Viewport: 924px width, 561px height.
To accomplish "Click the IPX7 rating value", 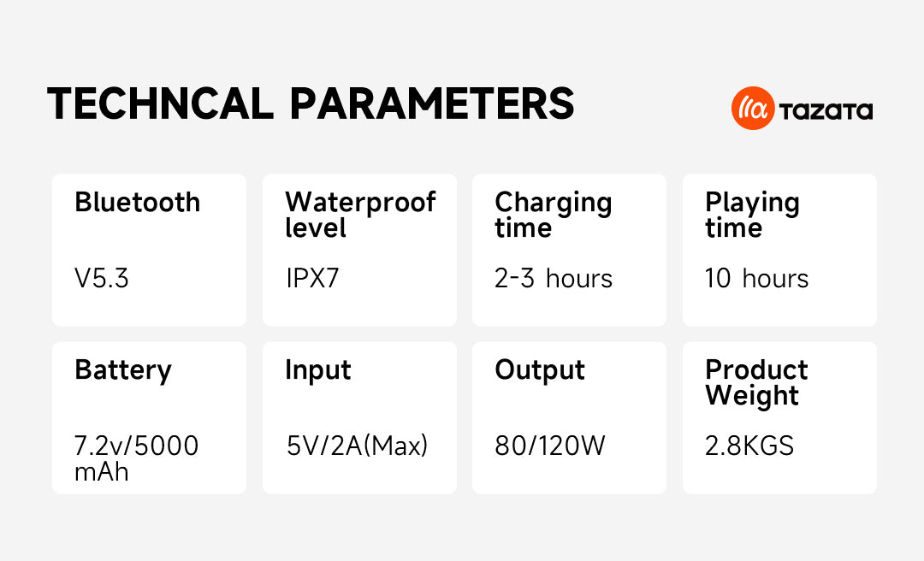I will click(x=312, y=279).
